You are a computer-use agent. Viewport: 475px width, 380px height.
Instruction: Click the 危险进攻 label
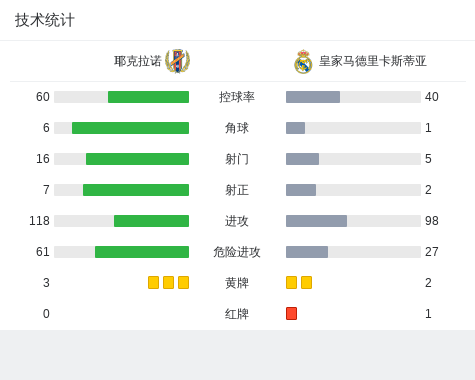click(237, 252)
